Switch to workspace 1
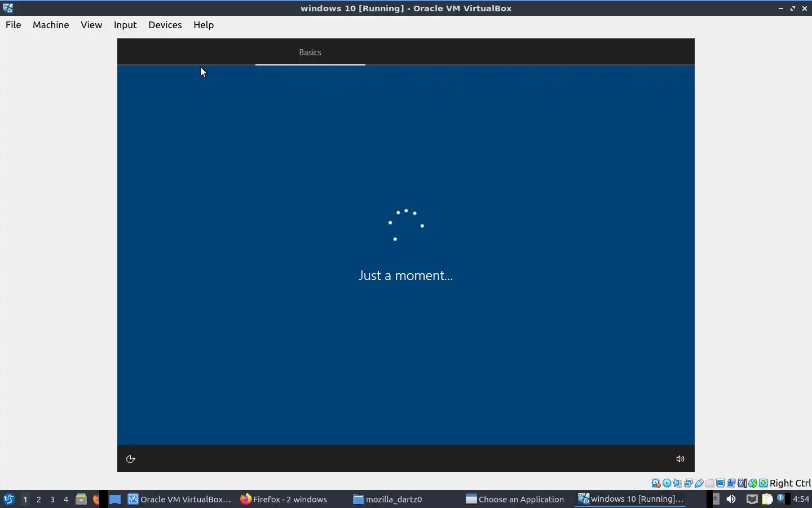 (25, 499)
